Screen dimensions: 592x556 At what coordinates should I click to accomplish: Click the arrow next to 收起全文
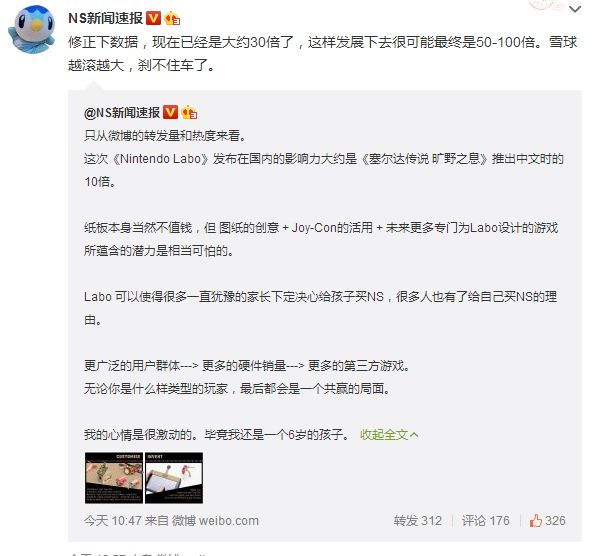[414, 435]
